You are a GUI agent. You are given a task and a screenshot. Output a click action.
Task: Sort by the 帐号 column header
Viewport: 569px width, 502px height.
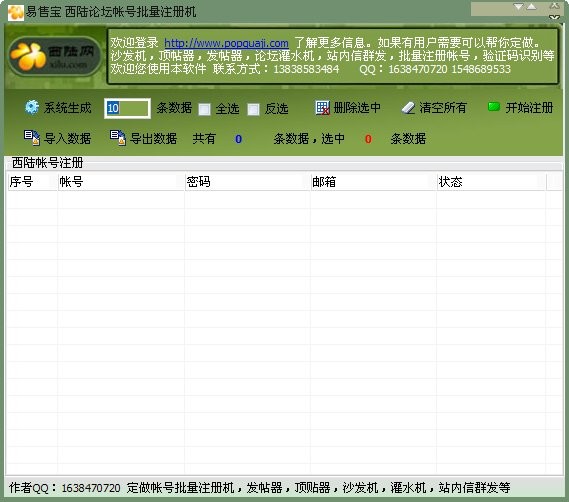(x=121, y=182)
